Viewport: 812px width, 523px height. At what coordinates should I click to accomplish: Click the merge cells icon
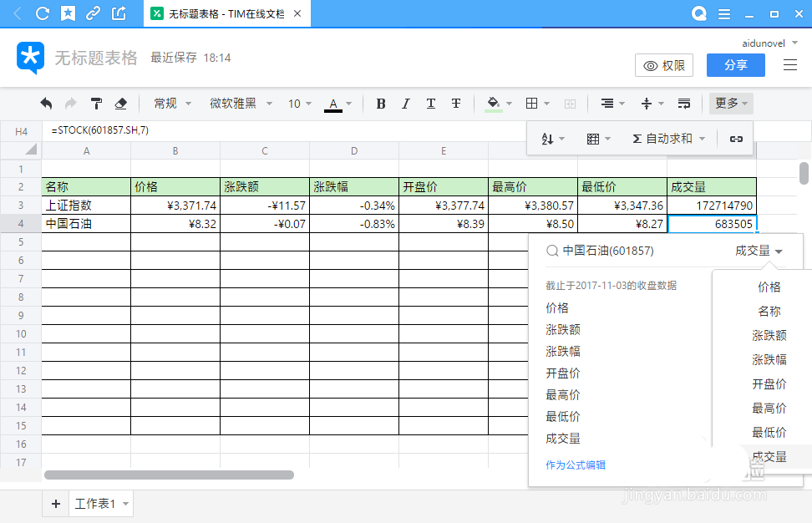tap(570, 104)
